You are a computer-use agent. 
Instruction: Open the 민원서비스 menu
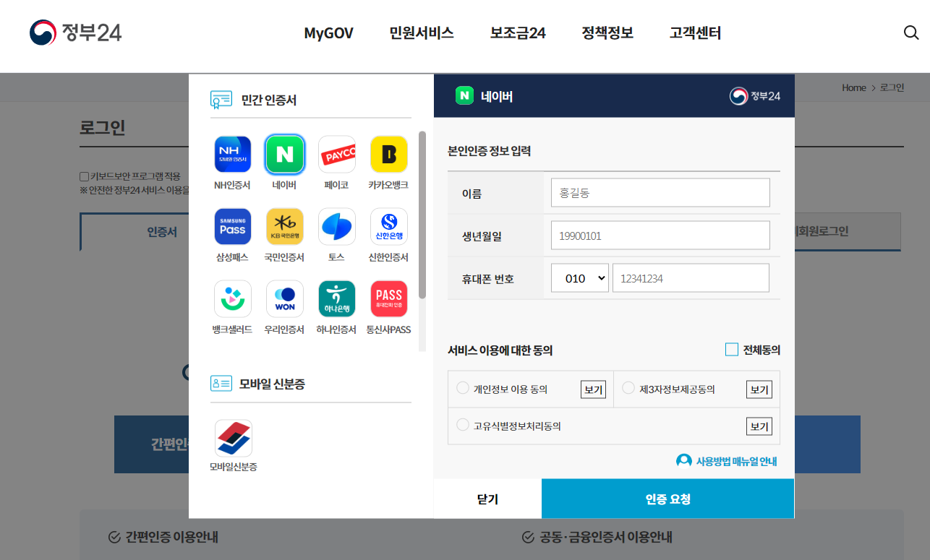pos(422,33)
